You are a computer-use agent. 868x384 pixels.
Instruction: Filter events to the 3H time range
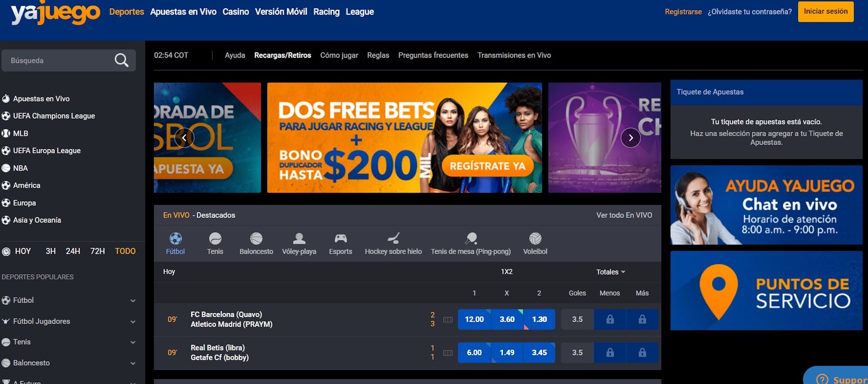(50, 251)
